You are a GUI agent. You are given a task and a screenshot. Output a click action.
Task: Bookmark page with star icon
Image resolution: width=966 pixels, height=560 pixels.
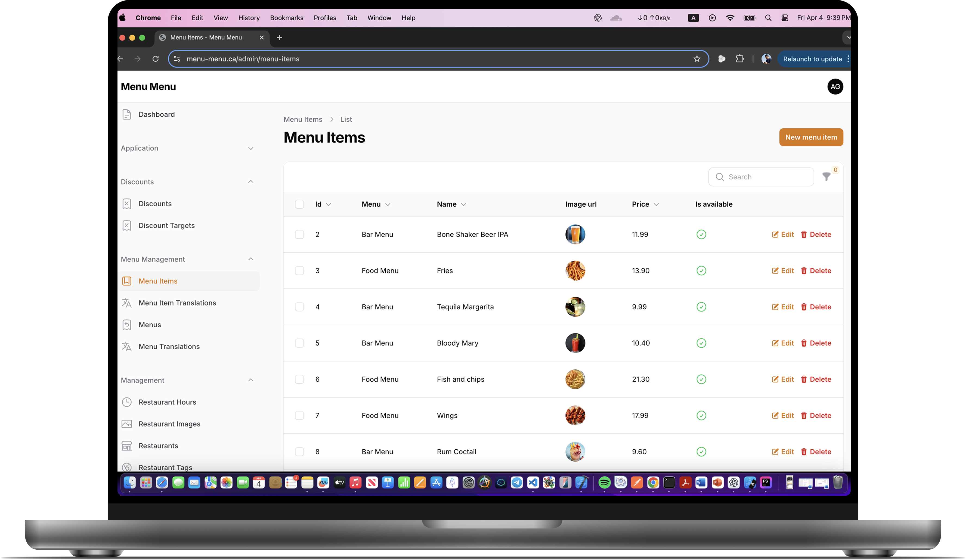pyautogui.click(x=696, y=59)
